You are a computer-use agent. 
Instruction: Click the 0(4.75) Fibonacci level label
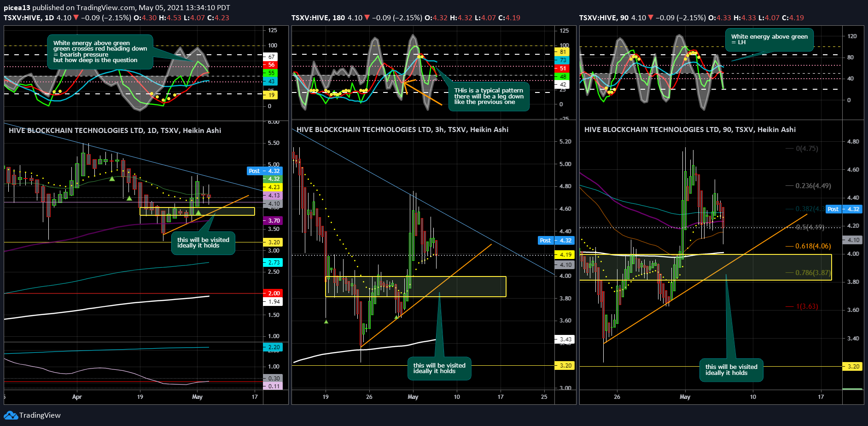coord(807,149)
